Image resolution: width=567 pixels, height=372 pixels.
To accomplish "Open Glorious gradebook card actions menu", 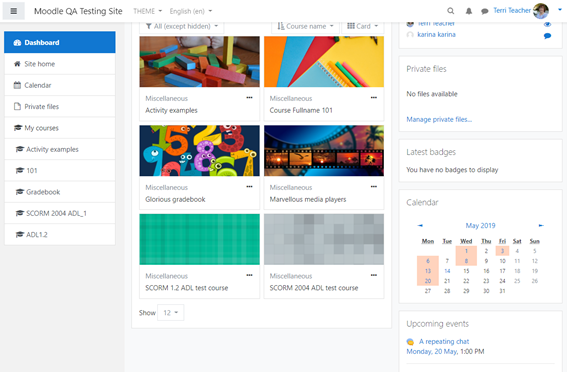I will click(x=250, y=187).
